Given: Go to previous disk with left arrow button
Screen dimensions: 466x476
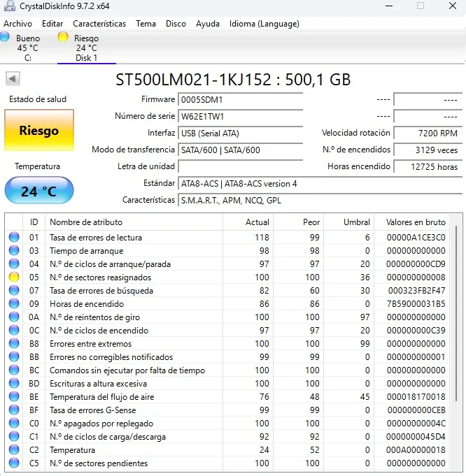Looking at the screenshot, I should tap(13, 79).
